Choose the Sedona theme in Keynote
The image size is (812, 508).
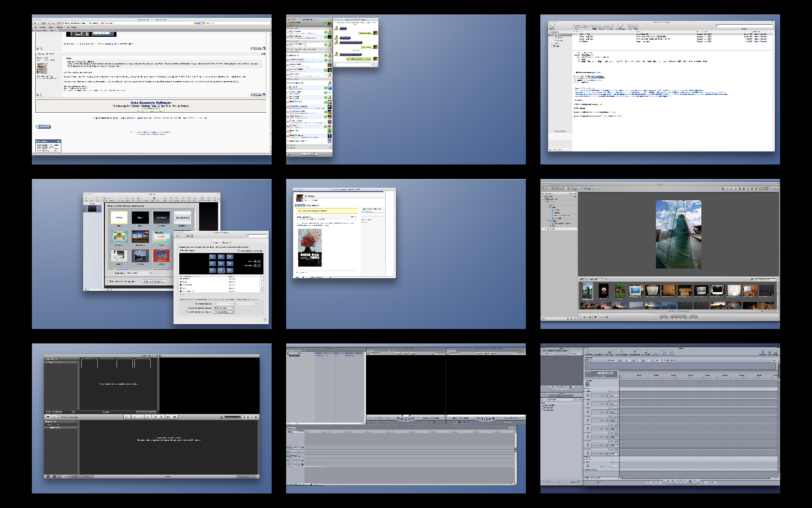161,256
